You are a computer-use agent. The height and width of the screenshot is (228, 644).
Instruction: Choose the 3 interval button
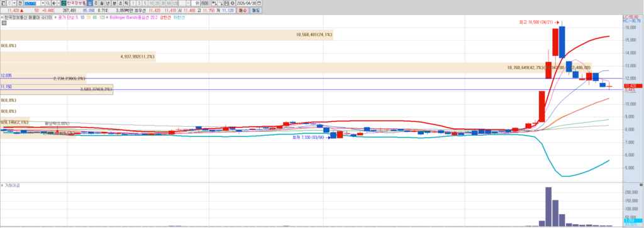(x=139, y=3)
